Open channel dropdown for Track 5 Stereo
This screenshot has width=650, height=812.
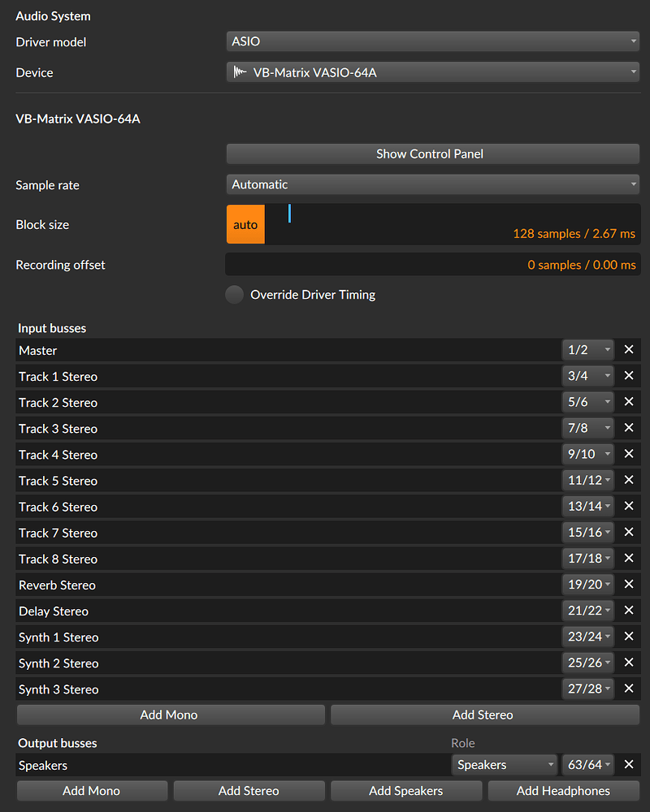pos(588,480)
